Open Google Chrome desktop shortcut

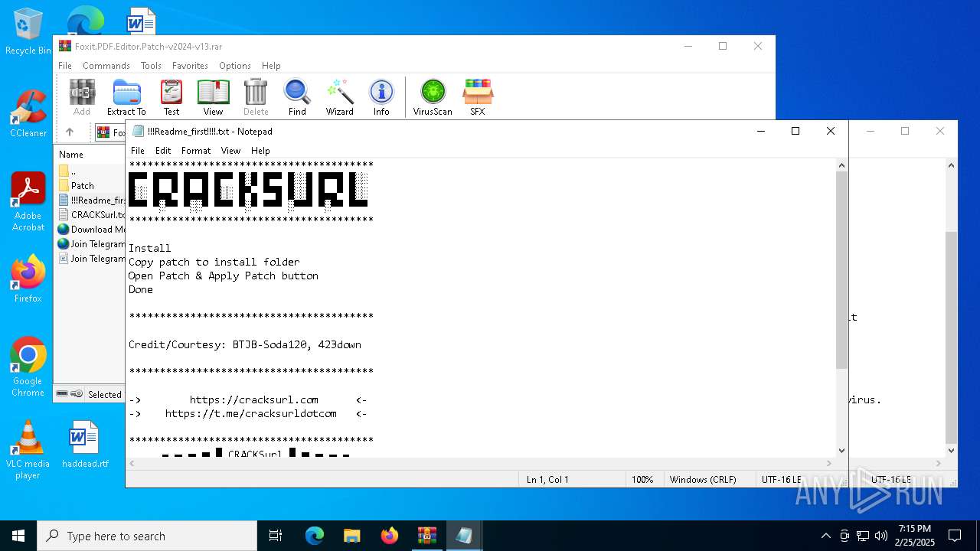(x=28, y=367)
